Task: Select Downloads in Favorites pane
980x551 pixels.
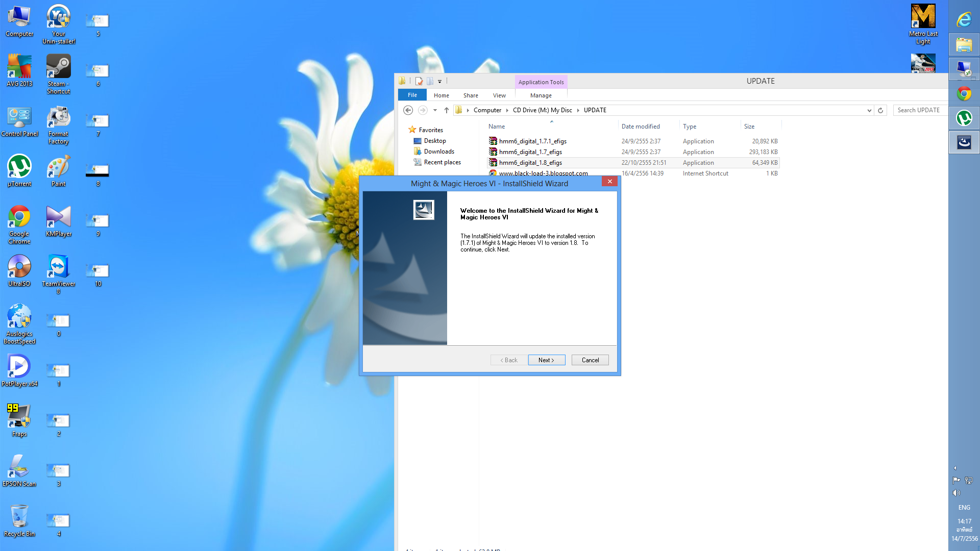Action: (438, 152)
